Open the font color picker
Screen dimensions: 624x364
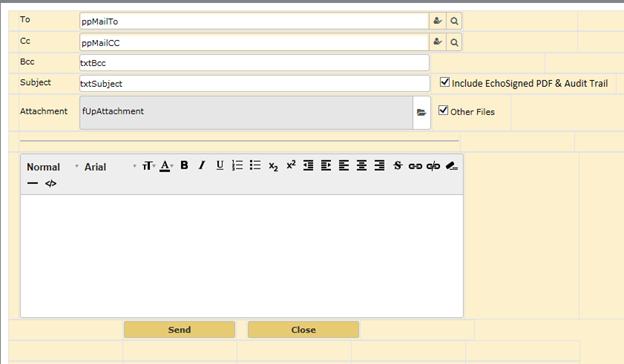click(x=166, y=166)
